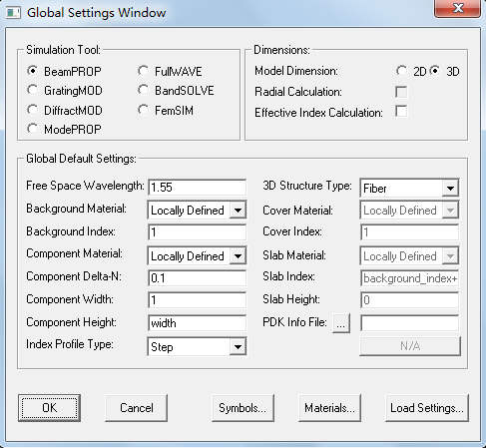Enable the Radial Calculation checkbox
486x448 pixels.
click(x=401, y=92)
